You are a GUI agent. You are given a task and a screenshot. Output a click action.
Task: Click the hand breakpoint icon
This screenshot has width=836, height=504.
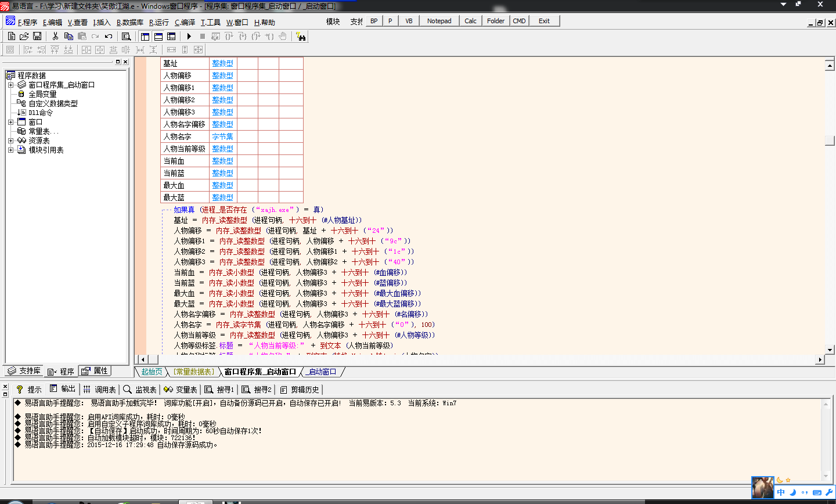283,36
